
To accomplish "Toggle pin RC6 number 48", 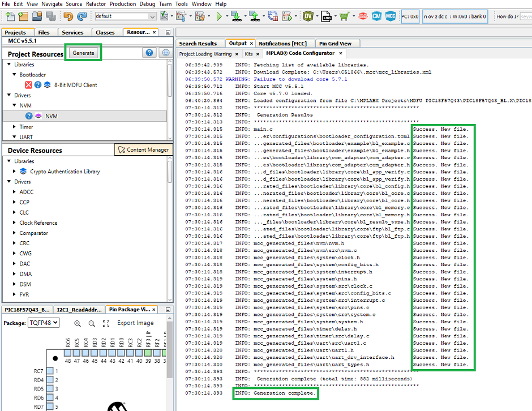I will (68, 353).
